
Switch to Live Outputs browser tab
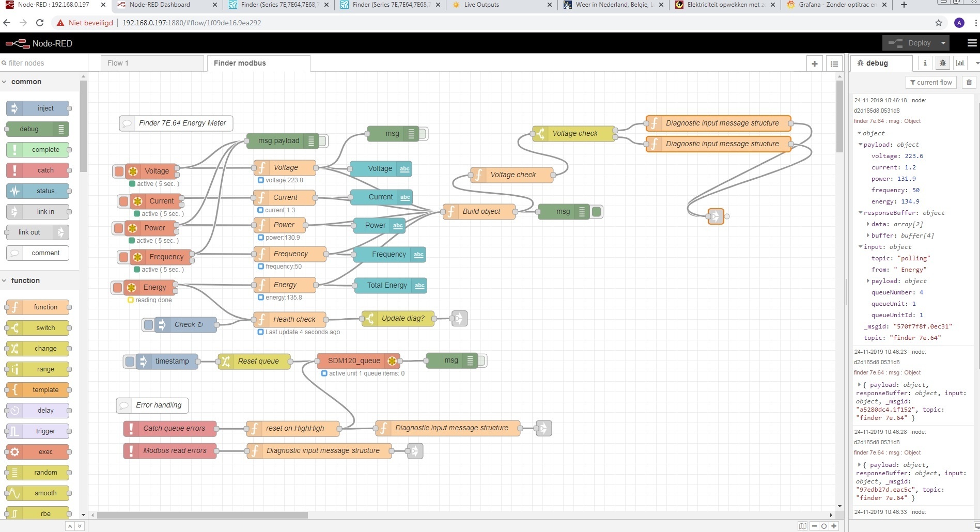500,5
